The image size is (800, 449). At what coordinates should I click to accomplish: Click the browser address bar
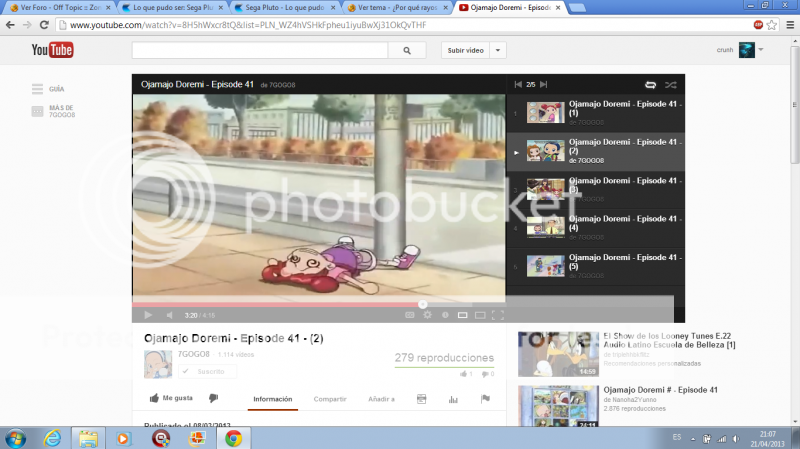(x=403, y=24)
